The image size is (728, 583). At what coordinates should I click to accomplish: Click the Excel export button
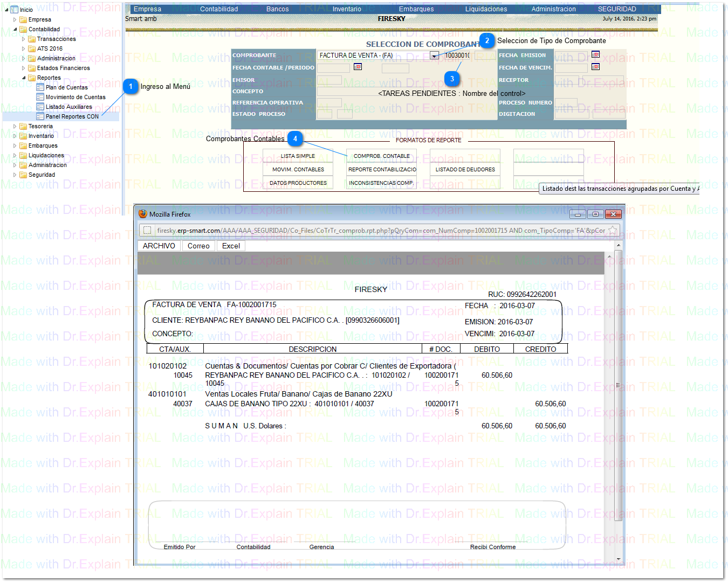click(x=231, y=246)
